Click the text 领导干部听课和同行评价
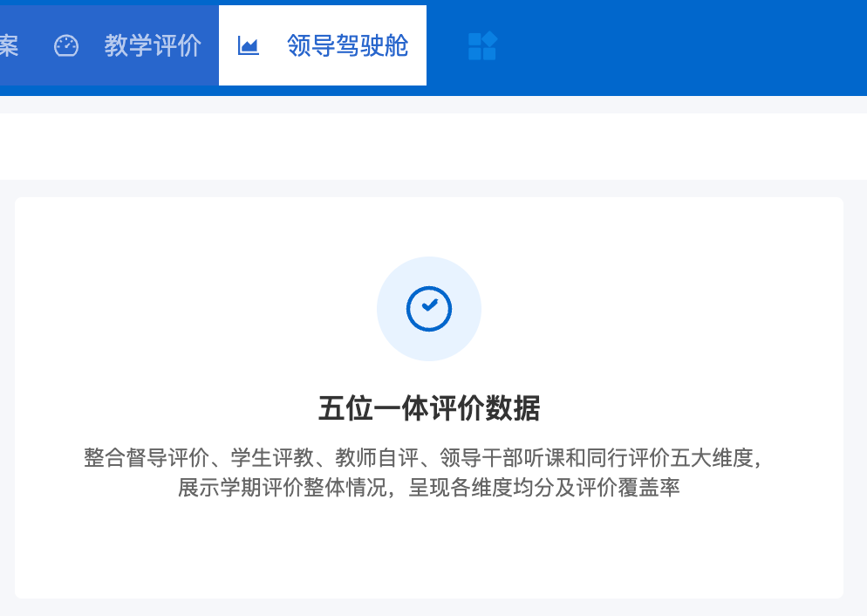Image resolution: width=867 pixels, height=616 pixels. 555,458
